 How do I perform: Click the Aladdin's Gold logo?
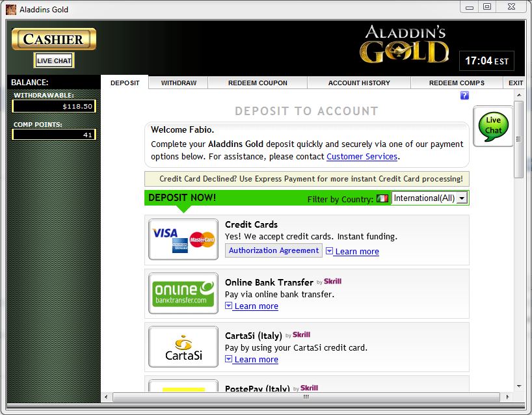[x=405, y=44]
